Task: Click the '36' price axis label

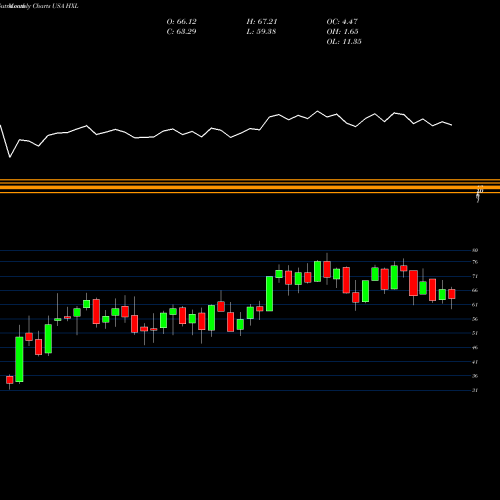Action: (475, 376)
